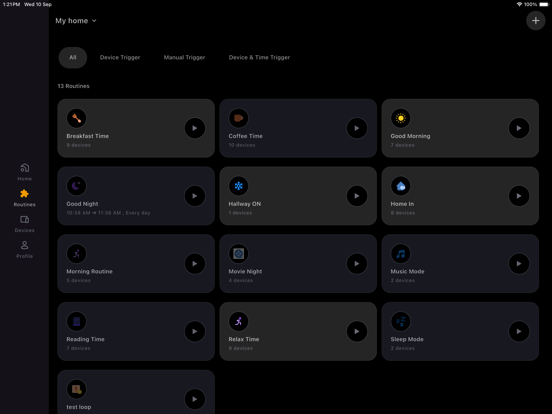Run the Coffee Time routine play button
Image resolution: width=552 pixels, height=414 pixels.
click(357, 128)
